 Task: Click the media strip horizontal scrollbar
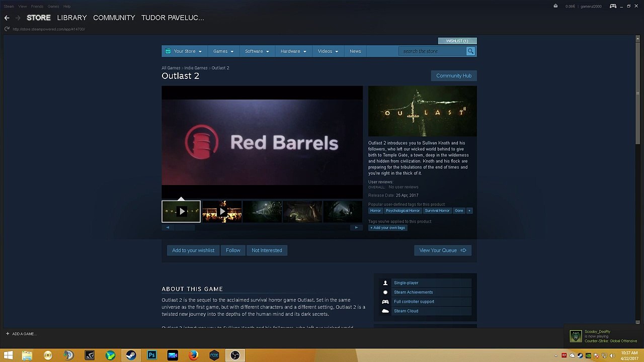pos(262,228)
